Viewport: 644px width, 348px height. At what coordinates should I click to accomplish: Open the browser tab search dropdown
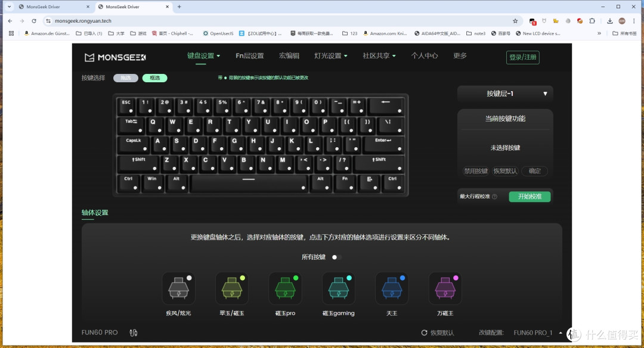click(x=9, y=7)
